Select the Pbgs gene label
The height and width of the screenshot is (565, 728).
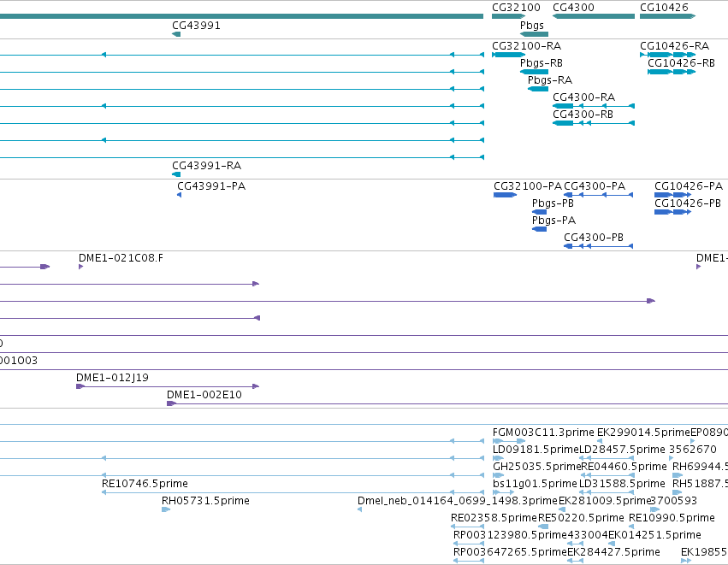(x=531, y=26)
